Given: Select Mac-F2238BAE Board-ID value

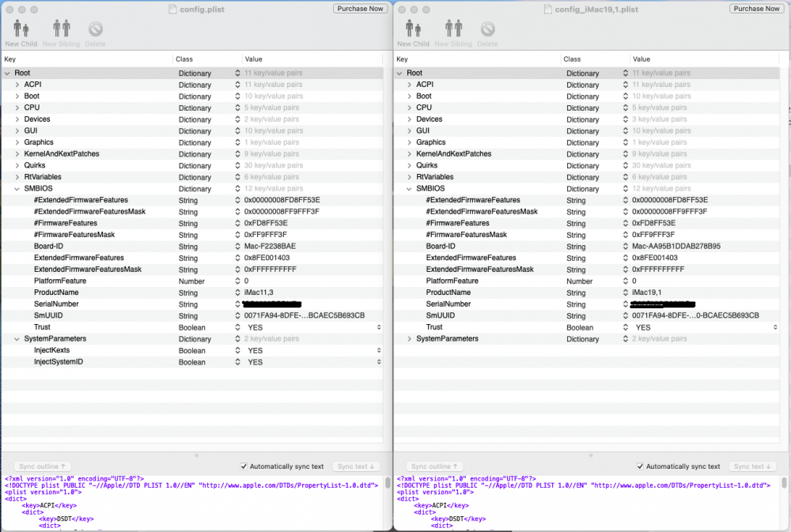Looking at the screenshot, I should pyautogui.click(x=270, y=246).
